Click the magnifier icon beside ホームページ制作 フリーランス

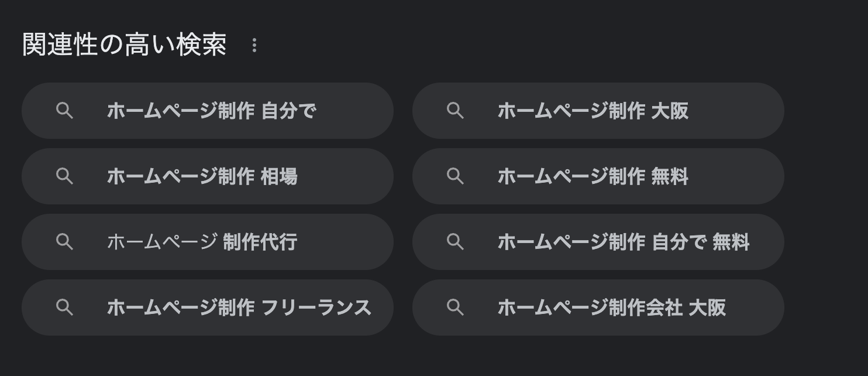64,307
